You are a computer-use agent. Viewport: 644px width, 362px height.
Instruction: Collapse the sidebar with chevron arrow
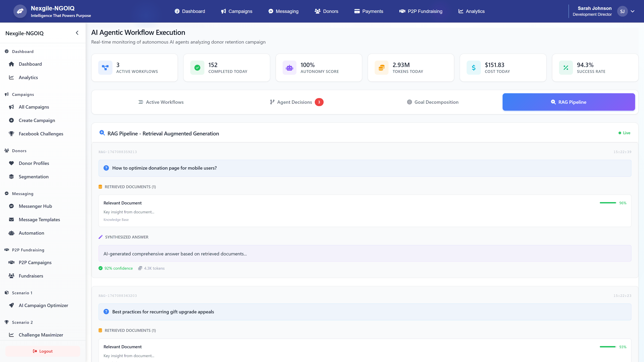[77, 33]
